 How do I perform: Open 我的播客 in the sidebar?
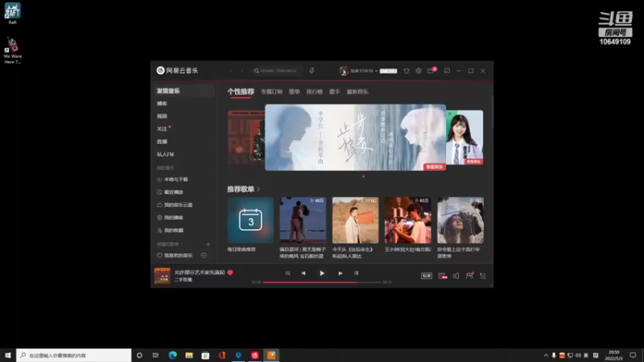pyautogui.click(x=170, y=217)
